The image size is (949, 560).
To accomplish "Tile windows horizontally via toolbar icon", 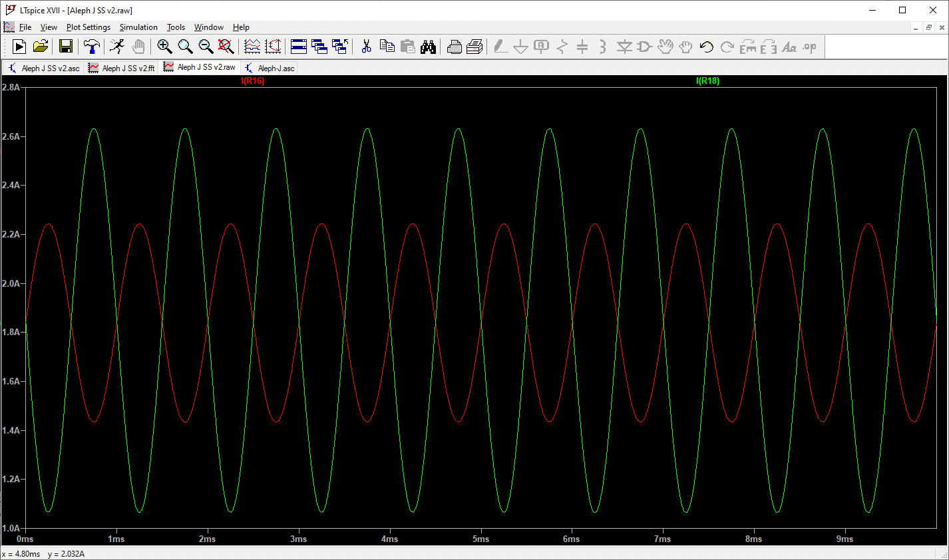I will [299, 47].
